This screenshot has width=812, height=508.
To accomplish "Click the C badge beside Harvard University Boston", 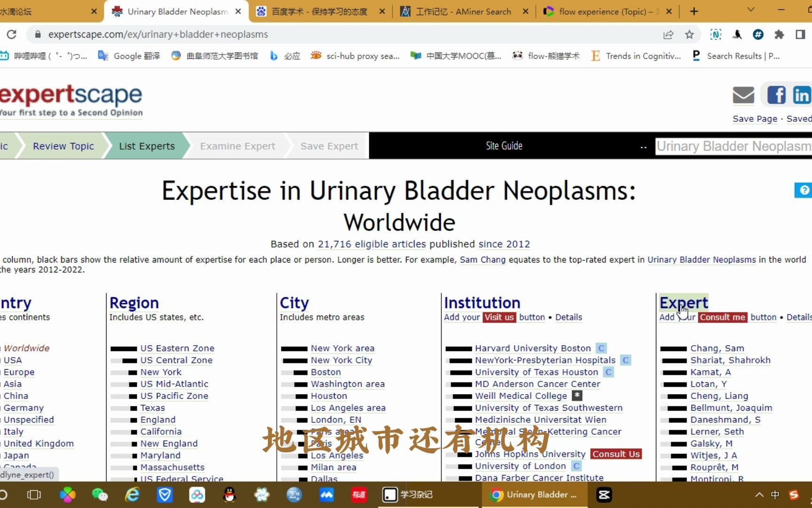I will [601, 348].
